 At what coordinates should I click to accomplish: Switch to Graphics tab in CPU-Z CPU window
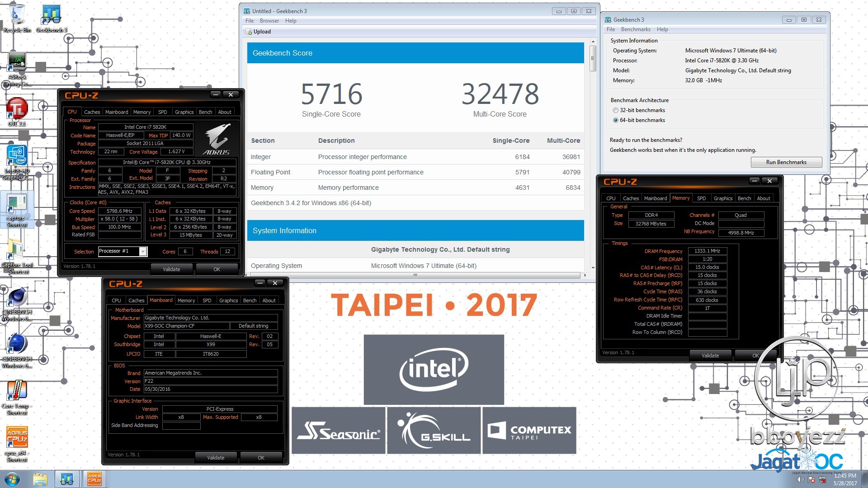pyautogui.click(x=184, y=112)
